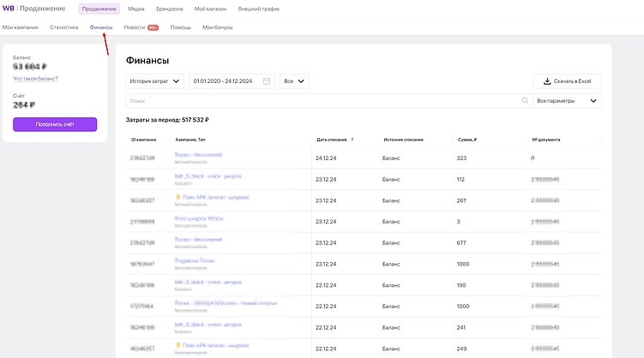Click the Затраты за период: 517 532 ₽ text

pos(167,120)
